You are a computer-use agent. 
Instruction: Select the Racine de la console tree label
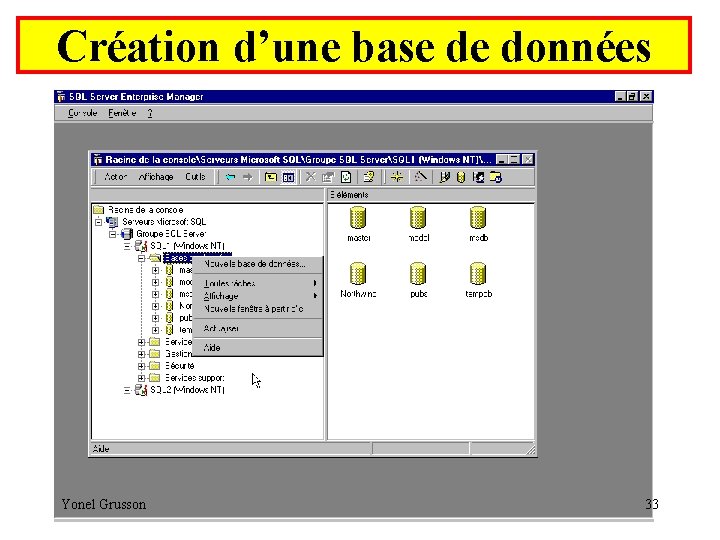(146, 210)
